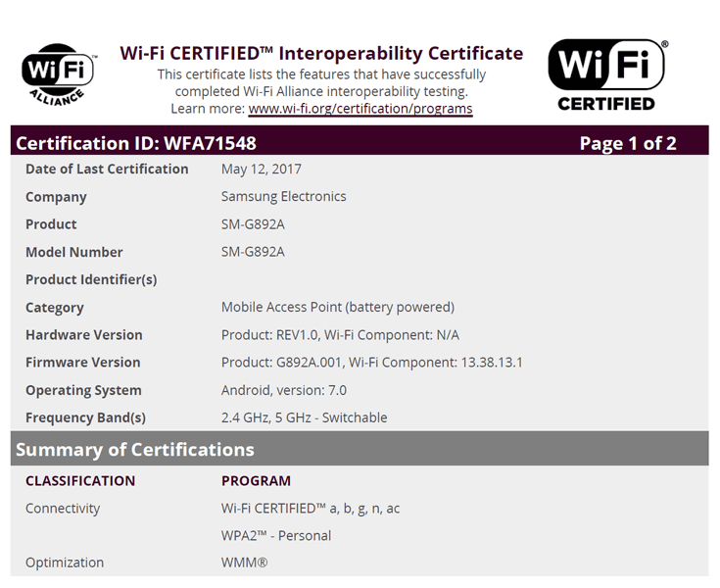Click the Category label
Screen dimensions: 720x588
click(x=55, y=308)
